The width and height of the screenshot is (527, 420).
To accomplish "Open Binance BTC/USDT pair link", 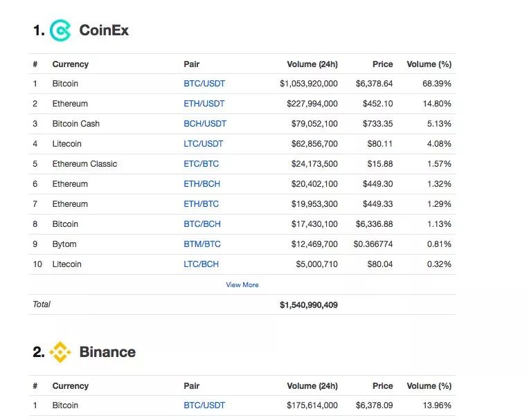I will [x=204, y=405].
